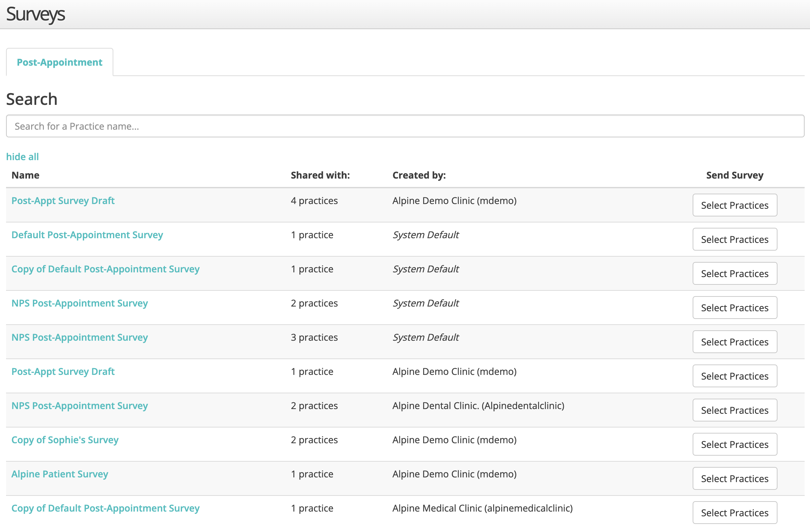
Task: Open NPS Post-Appointment Survey created by Alpine Dental Clinic
Action: point(79,405)
